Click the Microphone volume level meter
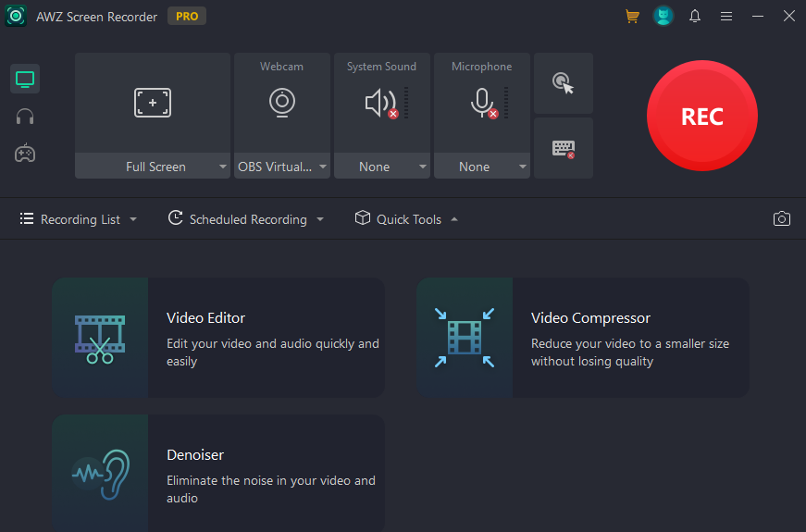Image resolution: width=806 pixels, height=532 pixels. [x=506, y=103]
